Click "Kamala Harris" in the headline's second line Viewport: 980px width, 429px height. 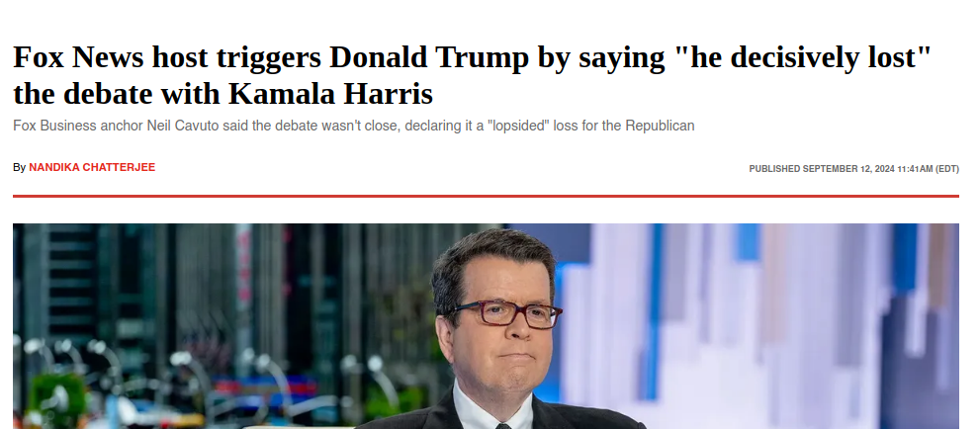pyautogui.click(x=330, y=94)
